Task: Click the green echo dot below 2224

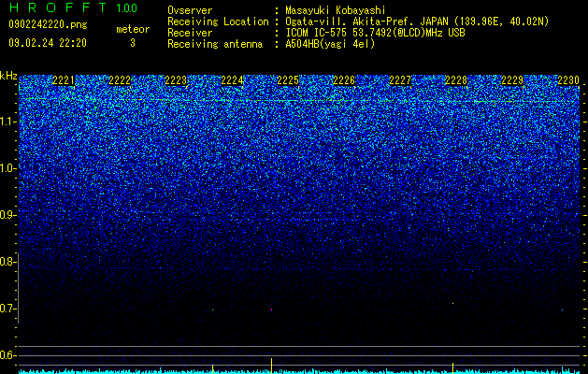Action: [212, 309]
